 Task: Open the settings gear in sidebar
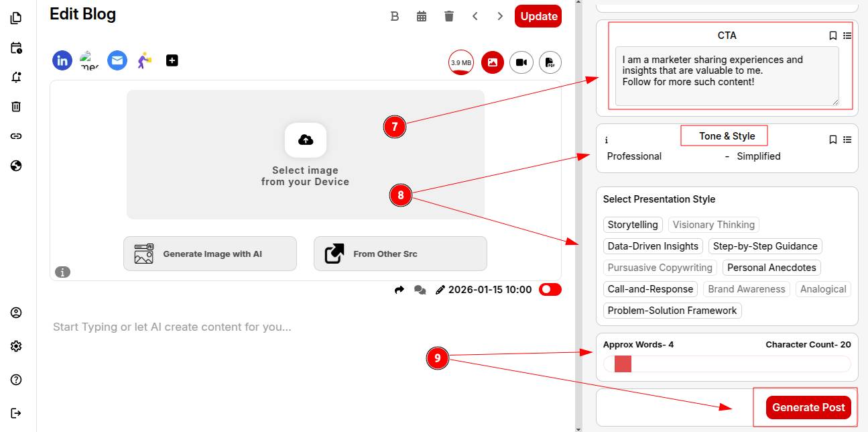coord(17,346)
